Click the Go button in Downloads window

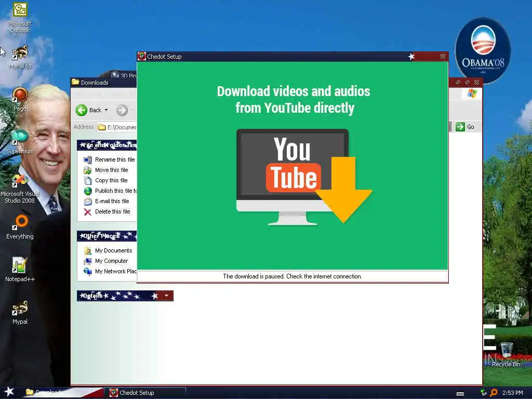(465, 127)
